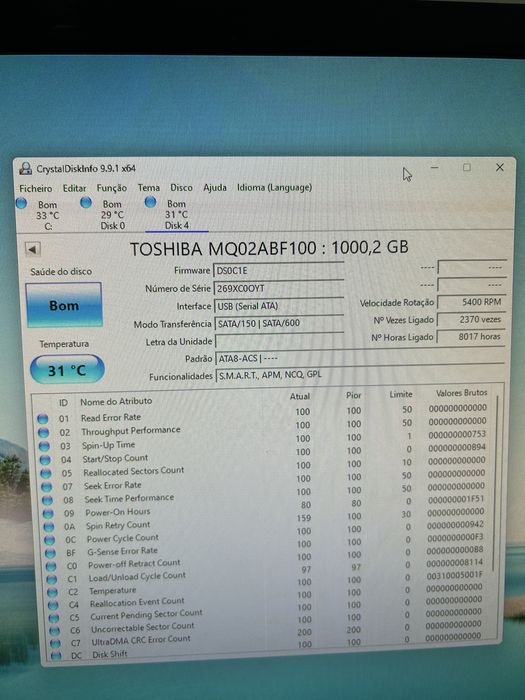The width and height of the screenshot is (525, 700).
Task: Click status orb of Power-off Retract Count row
Action: tap(51, 566)
